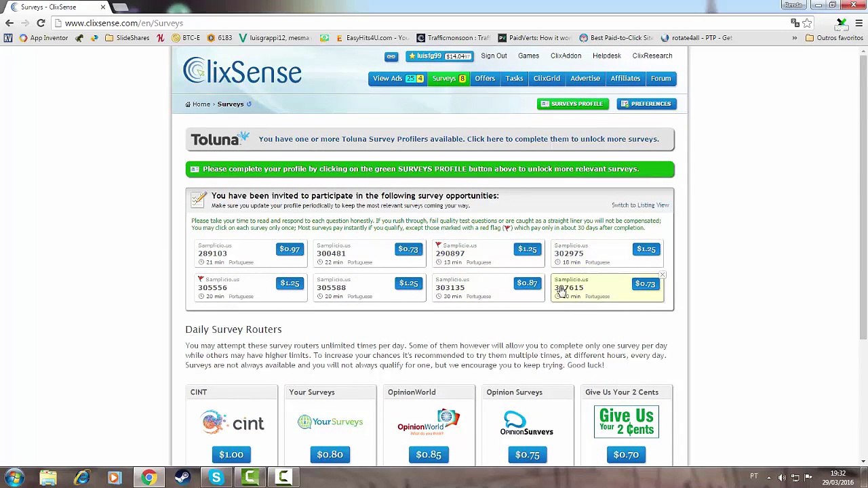Click the CINT $1.00 router button
Screen dimensions: 868x488
pos(231,455)
